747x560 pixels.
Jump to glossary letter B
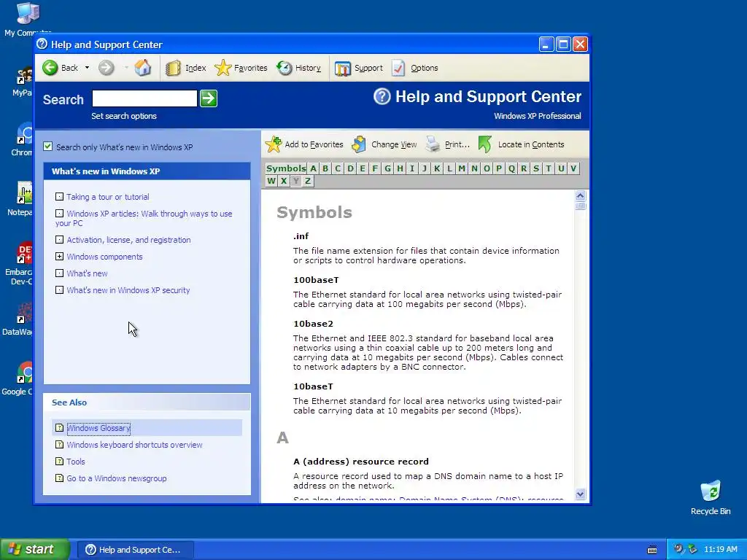click(x=325, y=168)
